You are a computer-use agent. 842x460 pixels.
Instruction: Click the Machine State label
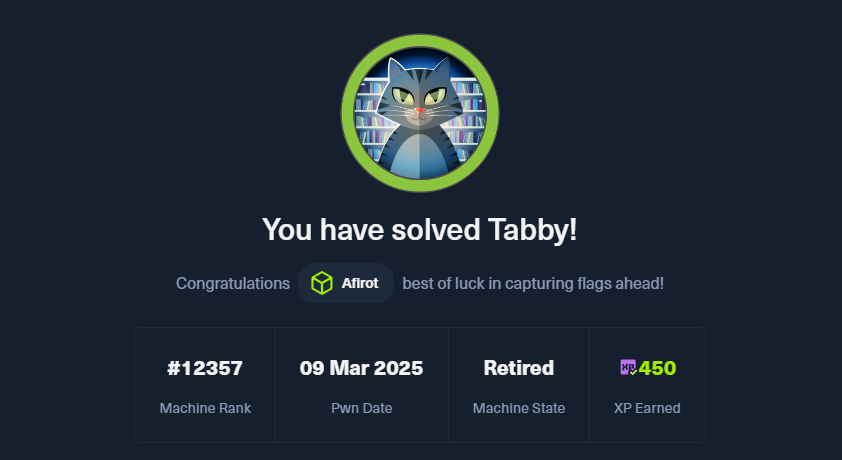(x=519, y=408)
